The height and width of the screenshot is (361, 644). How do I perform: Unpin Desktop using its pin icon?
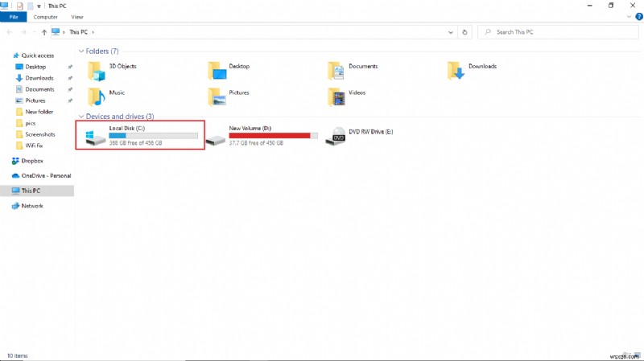[x=70, y=67]
